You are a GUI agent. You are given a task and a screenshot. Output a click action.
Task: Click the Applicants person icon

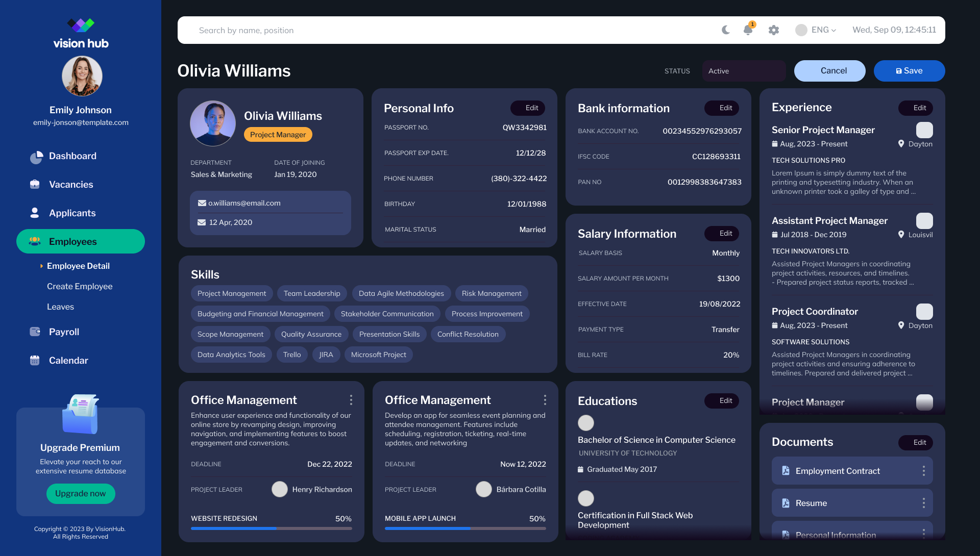point(35,213)
